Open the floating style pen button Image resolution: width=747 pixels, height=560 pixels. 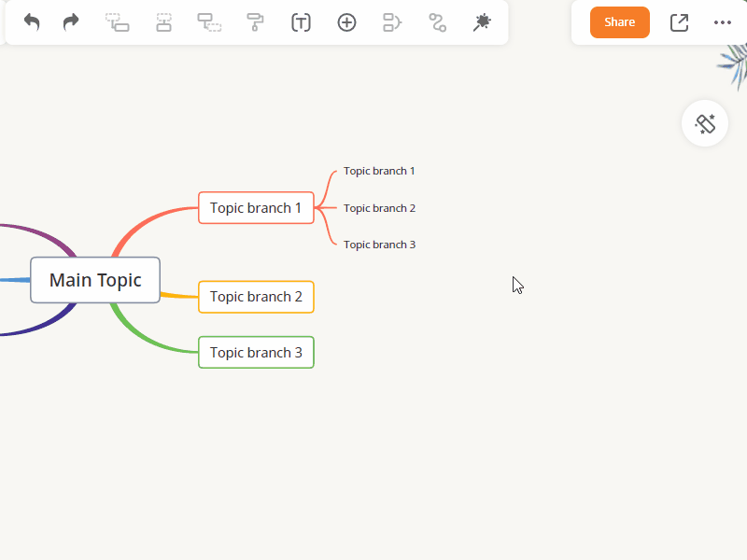[x=705, y=123]
